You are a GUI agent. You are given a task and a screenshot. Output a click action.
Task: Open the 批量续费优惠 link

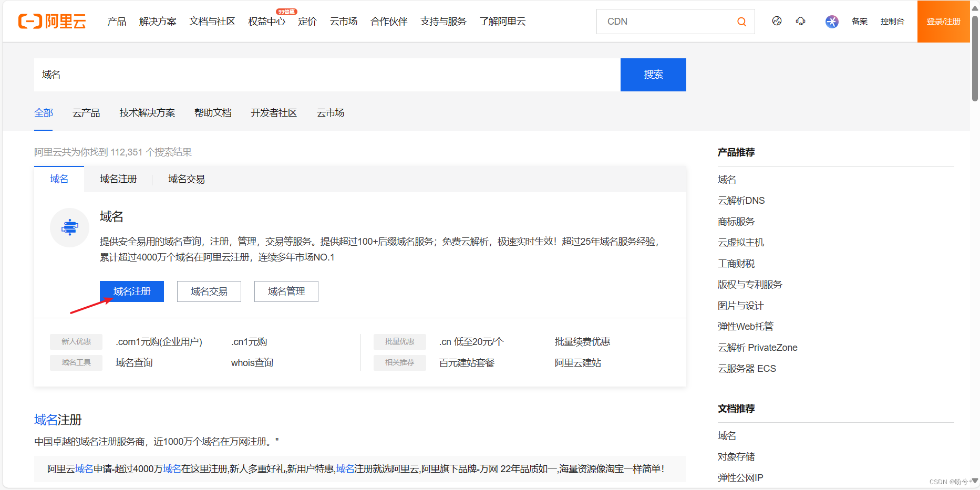click(582, 342)
